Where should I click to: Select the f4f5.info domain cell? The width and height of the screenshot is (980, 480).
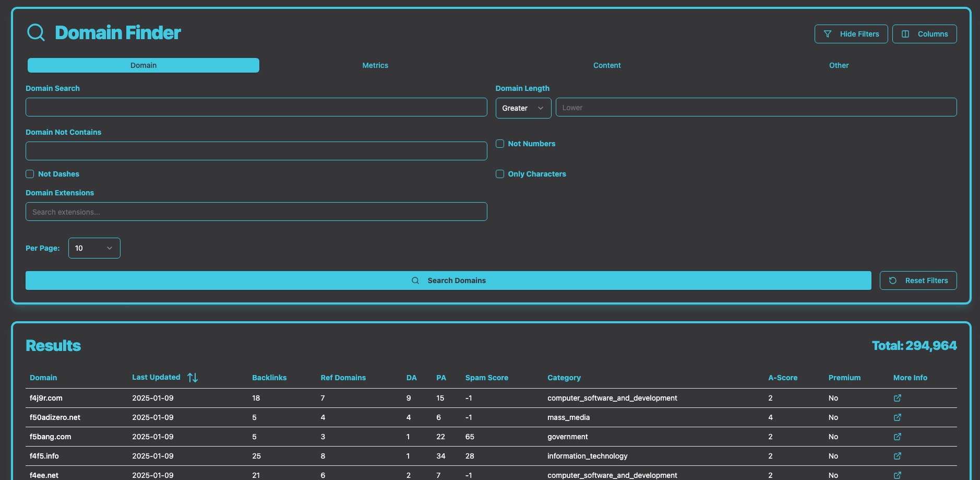[44, 456]
